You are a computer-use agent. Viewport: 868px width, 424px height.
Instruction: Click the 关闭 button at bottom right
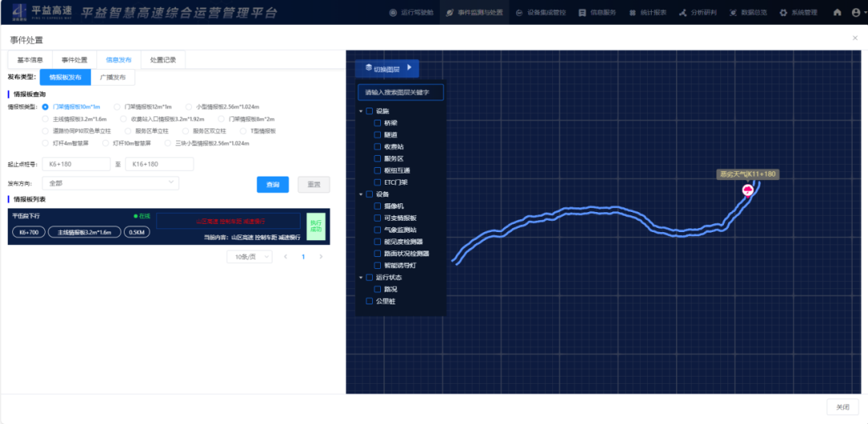[842, 408]
